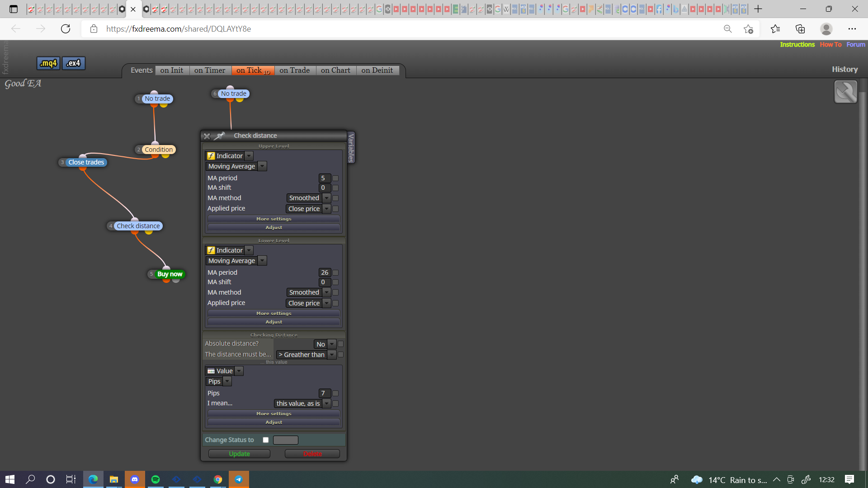This screenshot has width=868, height=488.
Task: Click the red Delete button
Action: [312, 454]
